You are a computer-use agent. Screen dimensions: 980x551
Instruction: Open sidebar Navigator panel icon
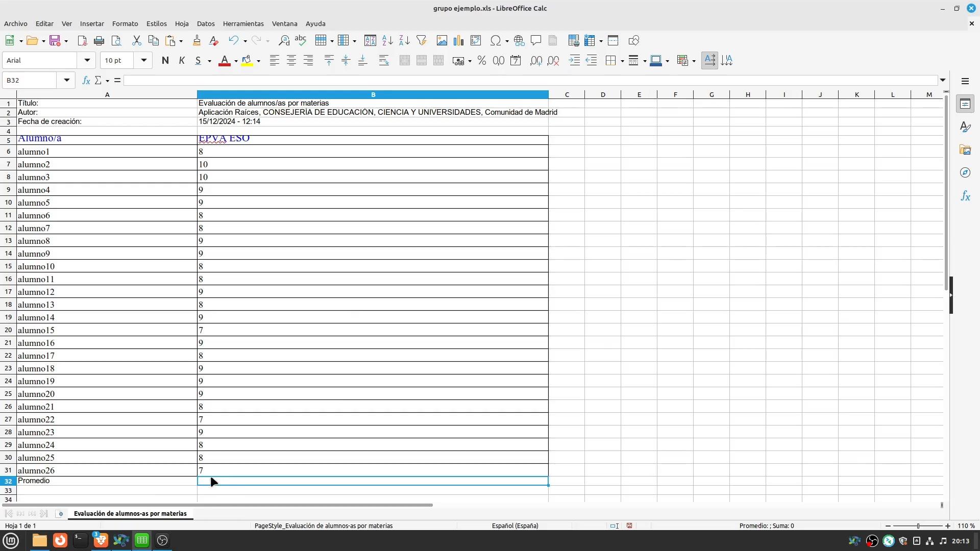tap(965, 173)
